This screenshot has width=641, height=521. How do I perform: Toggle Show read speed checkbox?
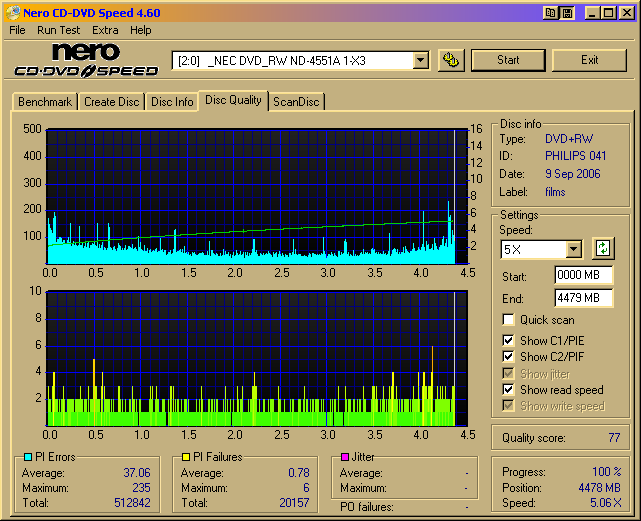[509, 389]
